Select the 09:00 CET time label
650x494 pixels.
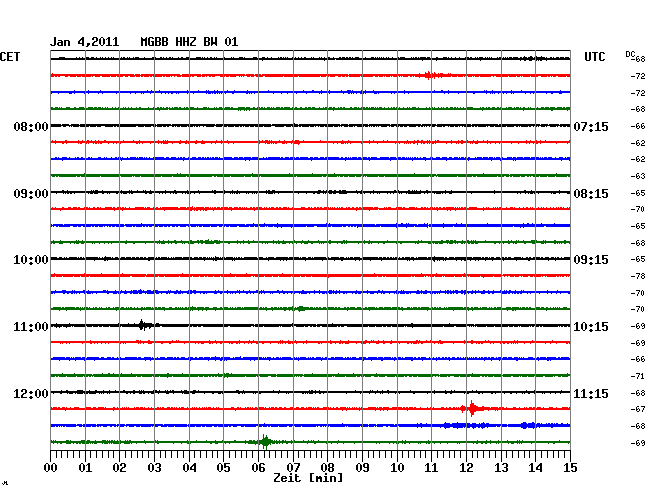31,194
